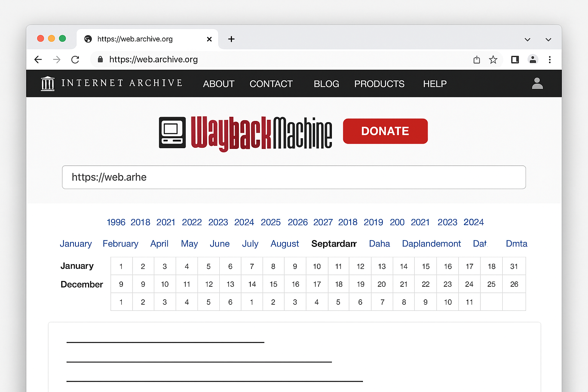588x392 pixels.
Task: Select February from the month row
Action: (x=120, y=243)
